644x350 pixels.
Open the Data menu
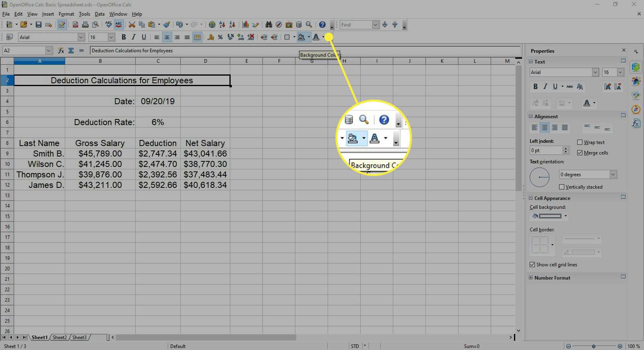99,14
